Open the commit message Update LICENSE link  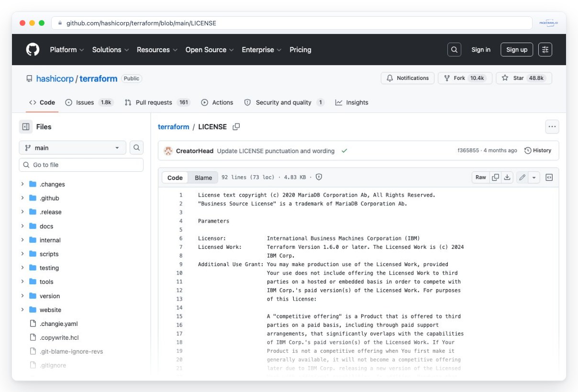[x=276, y=151]
